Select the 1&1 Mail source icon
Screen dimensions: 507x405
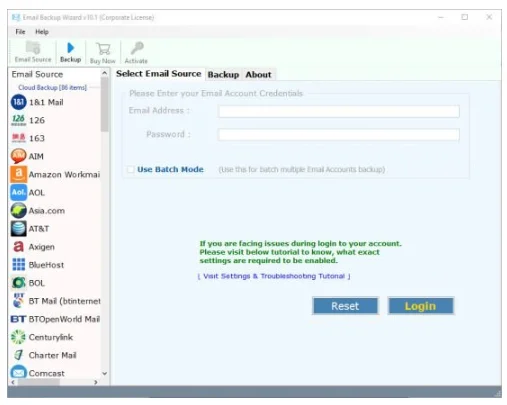pyautogui.click(x=19, y=102)
